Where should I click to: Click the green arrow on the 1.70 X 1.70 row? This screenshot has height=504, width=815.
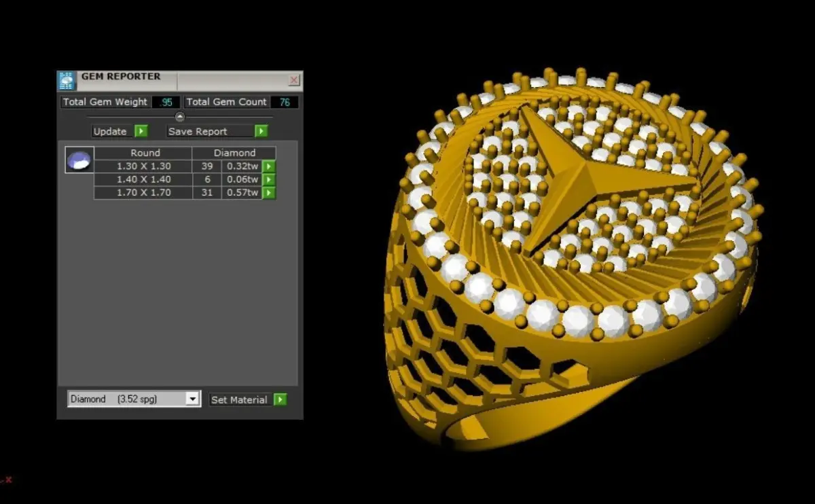tap(269, 193)
